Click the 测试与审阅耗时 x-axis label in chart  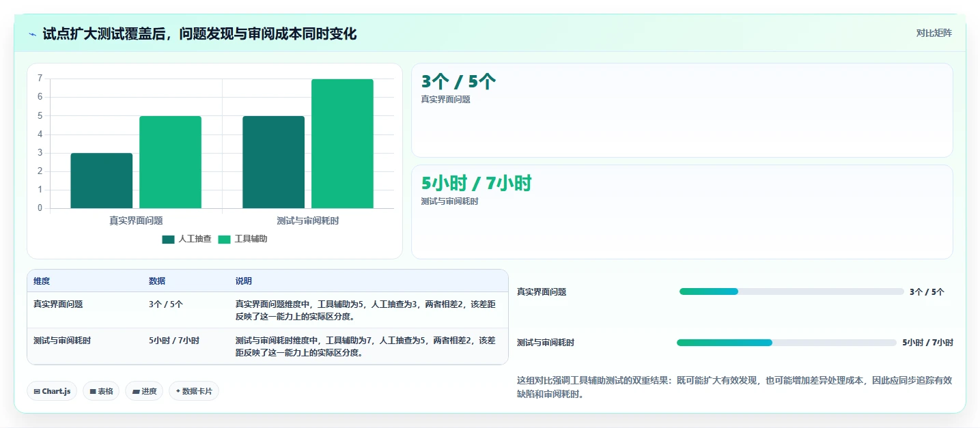(308, 220)
